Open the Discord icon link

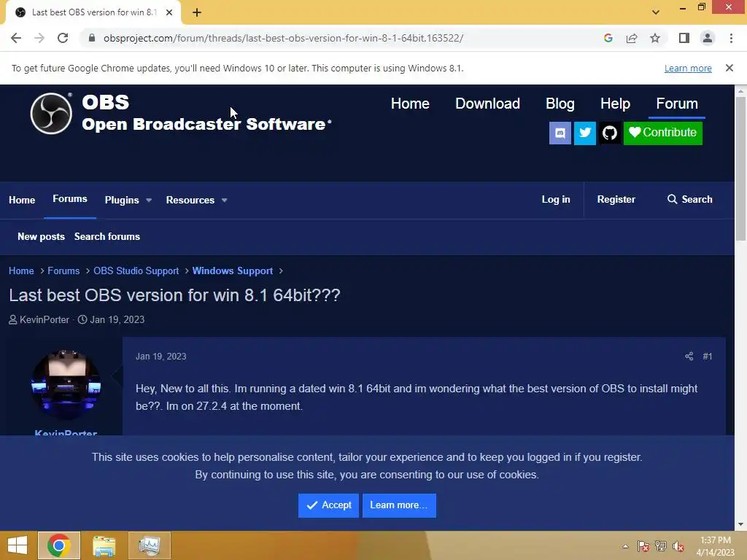coord(560,133)
